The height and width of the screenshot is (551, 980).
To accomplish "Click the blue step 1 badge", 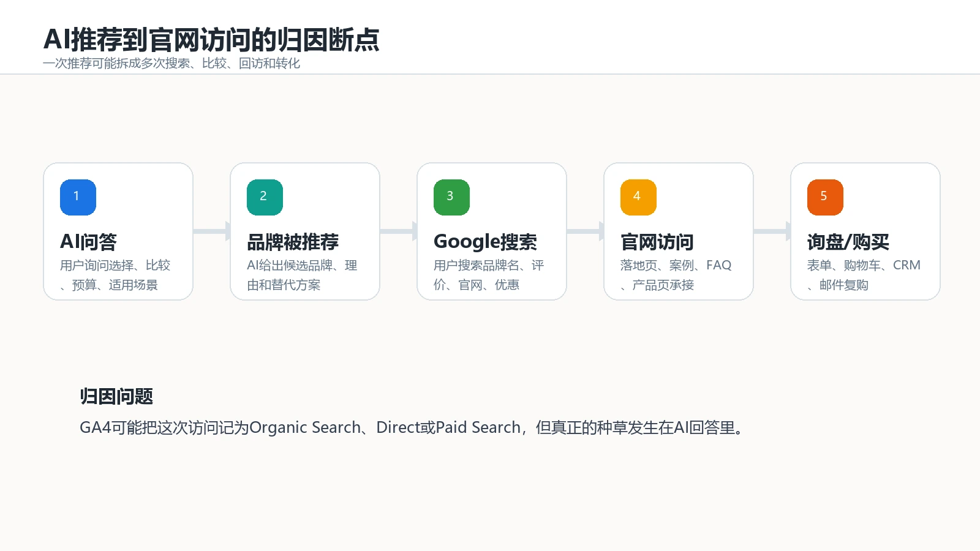I will pos(78,197).
